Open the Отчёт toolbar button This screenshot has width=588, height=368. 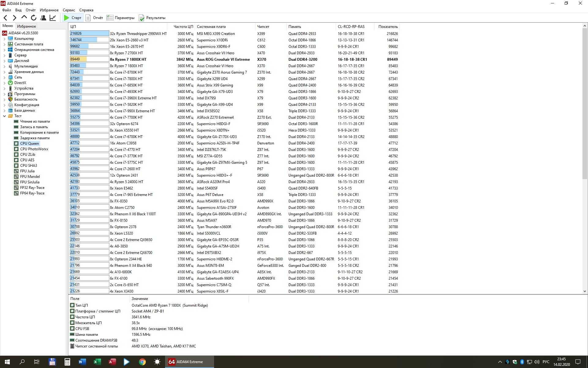[94, 18]
